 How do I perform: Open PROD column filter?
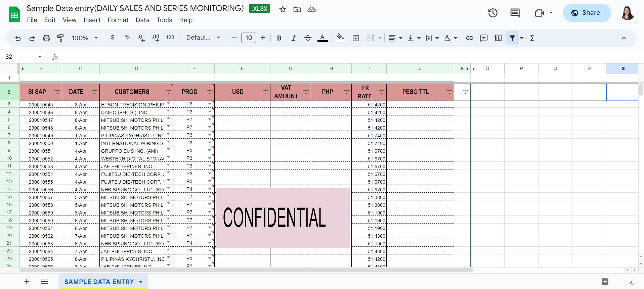(x=210, y=92)
